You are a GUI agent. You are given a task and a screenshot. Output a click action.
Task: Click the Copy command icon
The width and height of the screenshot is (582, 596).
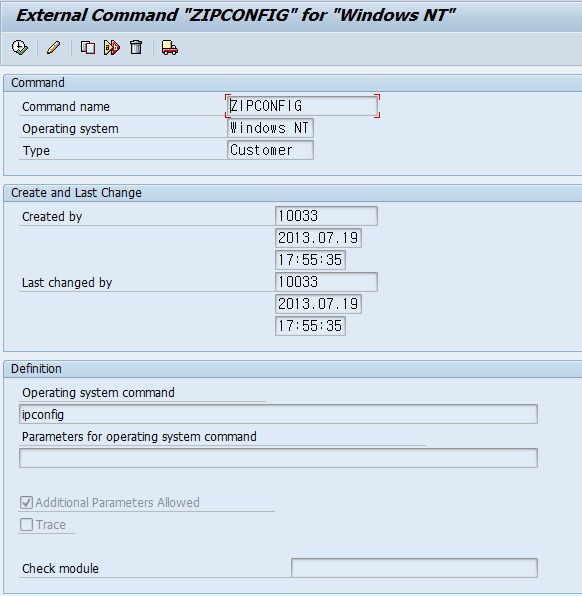pos(87,48)
